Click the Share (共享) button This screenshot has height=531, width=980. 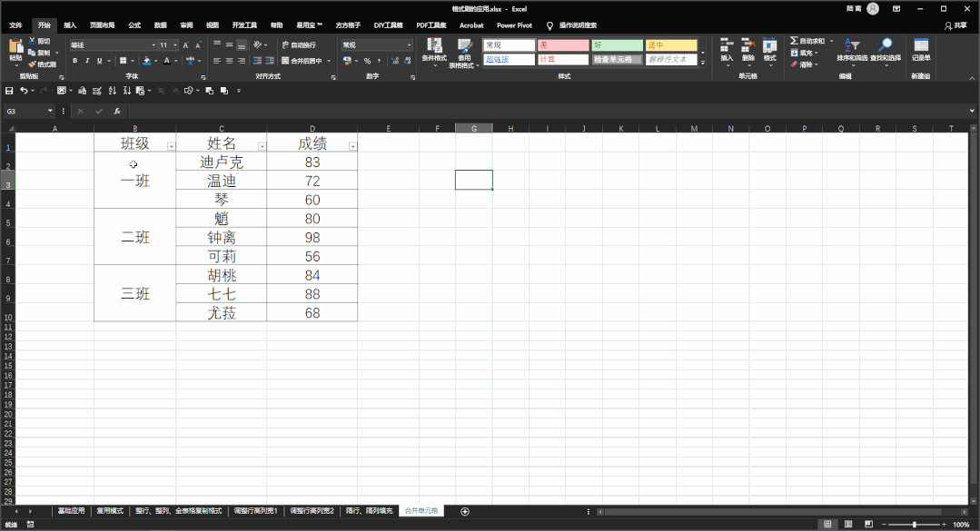pos(956,25)
